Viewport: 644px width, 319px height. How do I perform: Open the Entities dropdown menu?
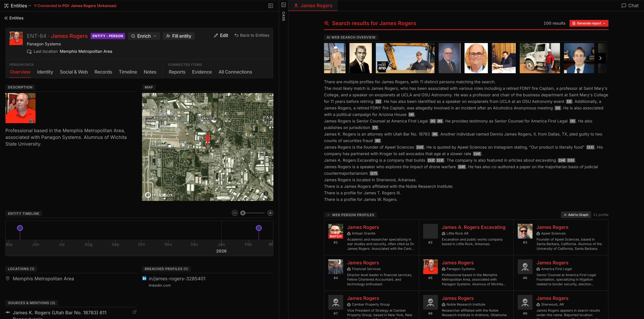click(17, 6)
